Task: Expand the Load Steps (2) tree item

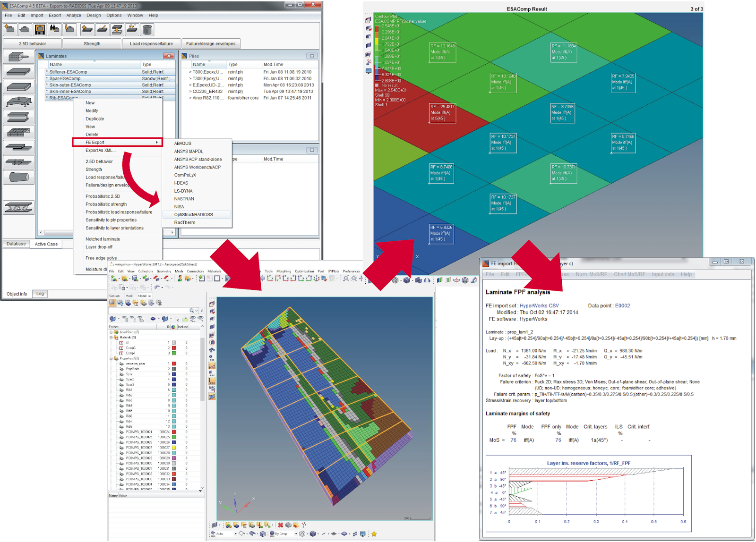Action: pyautogui.click(x=111, y=332)
